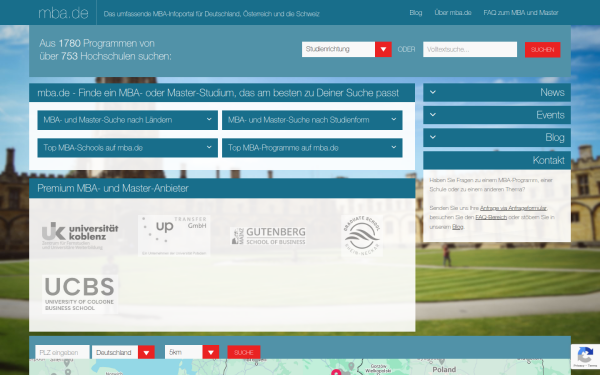Focus the PLZ eingeben input field
This screenshot has width=600, height=375.
click(x=62, y=352)
